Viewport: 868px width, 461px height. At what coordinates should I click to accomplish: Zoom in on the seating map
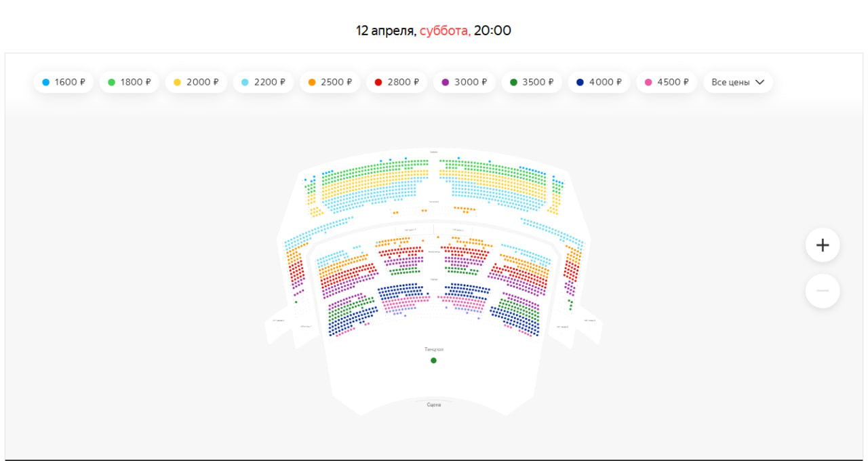823,245
